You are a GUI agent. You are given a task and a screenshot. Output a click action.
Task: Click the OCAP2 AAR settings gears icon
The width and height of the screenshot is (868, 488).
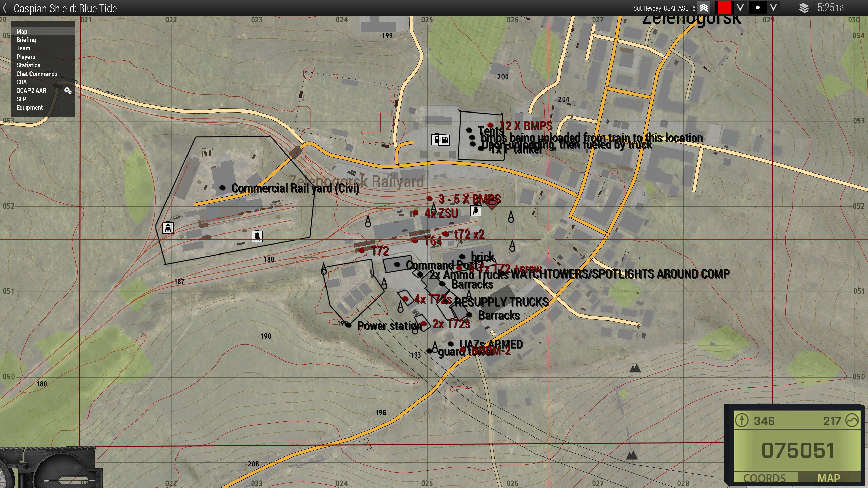pyautogui.click(x=68, y=90)
